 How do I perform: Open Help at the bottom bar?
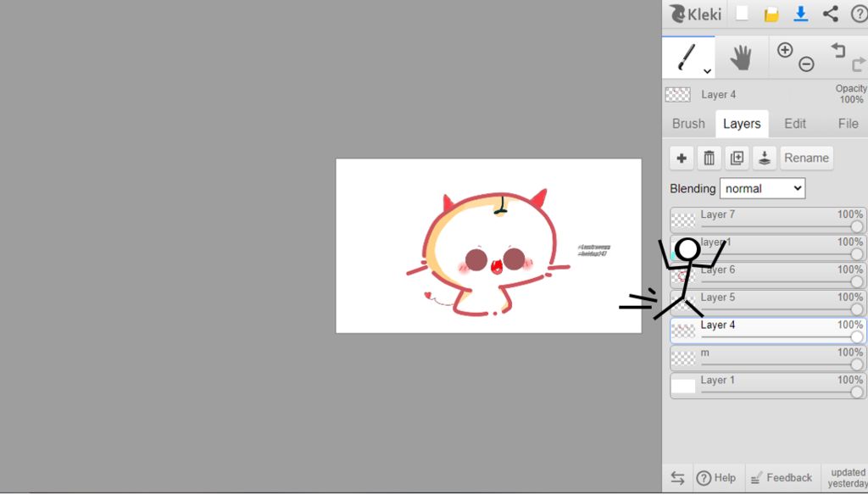point(716,478)
